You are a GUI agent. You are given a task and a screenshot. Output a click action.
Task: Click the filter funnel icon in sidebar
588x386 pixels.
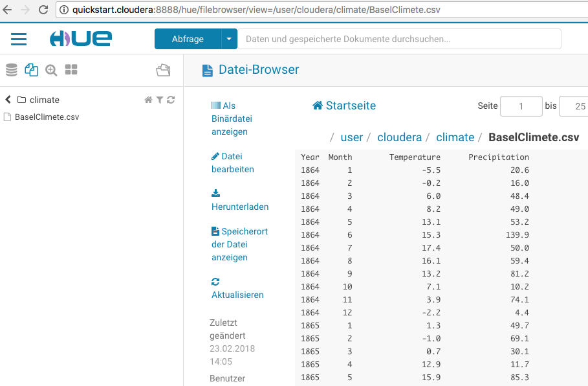click(x=159, y=100)
